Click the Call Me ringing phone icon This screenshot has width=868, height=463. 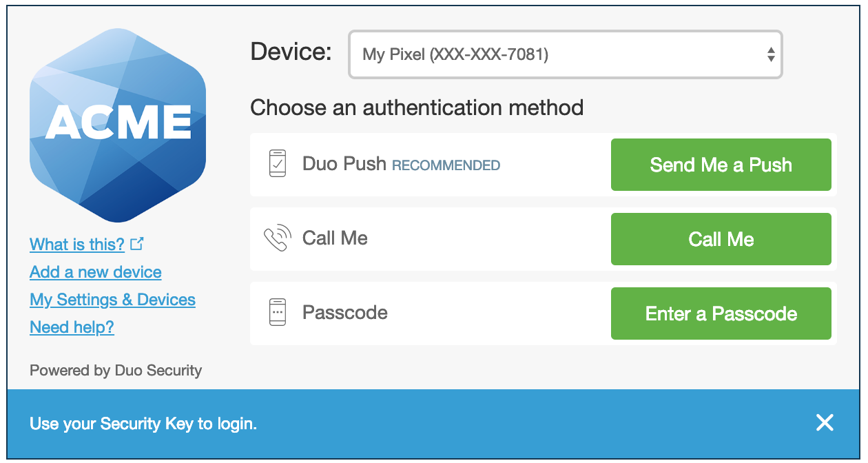click(x=277, y=238)
